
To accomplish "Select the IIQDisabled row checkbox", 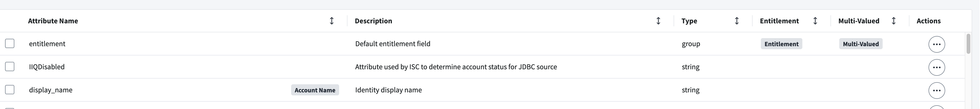I will [x=10, y=67].
